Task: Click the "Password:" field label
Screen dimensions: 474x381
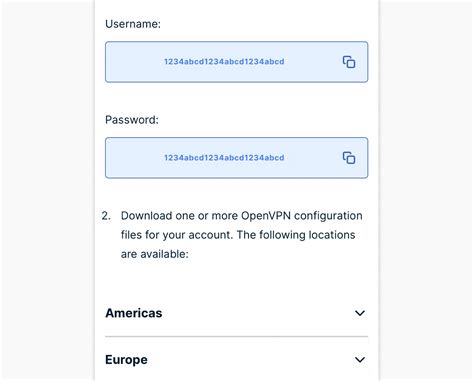Action: pyautogui.click(x=132, y=120)
